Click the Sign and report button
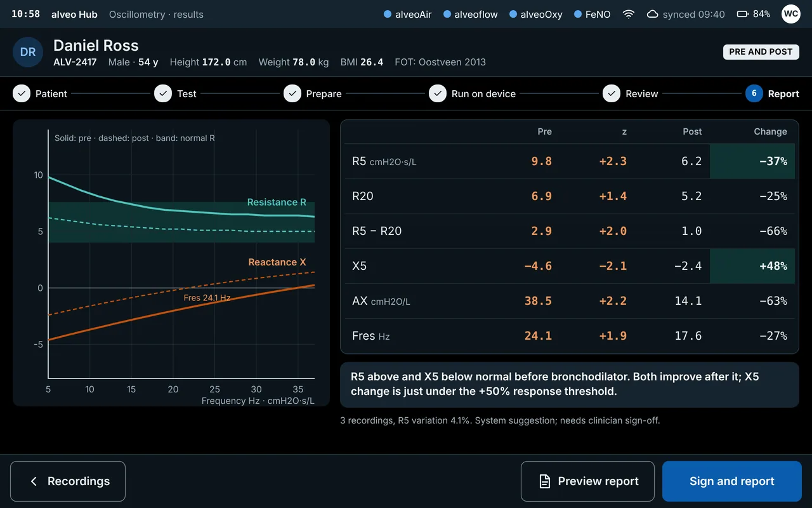The height and width of the screenshot is (508, 812). coord(732,481)
